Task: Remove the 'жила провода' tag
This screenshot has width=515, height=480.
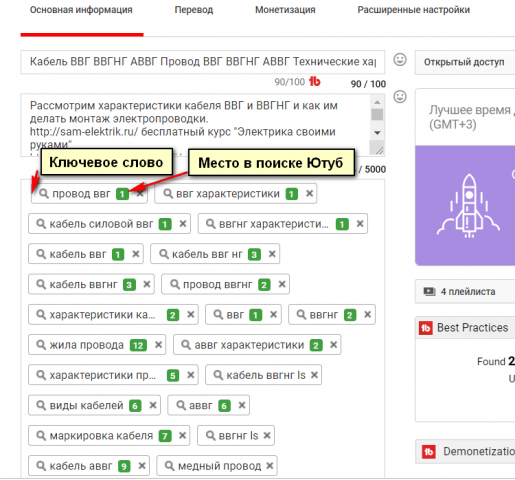Action: (158, 345)
